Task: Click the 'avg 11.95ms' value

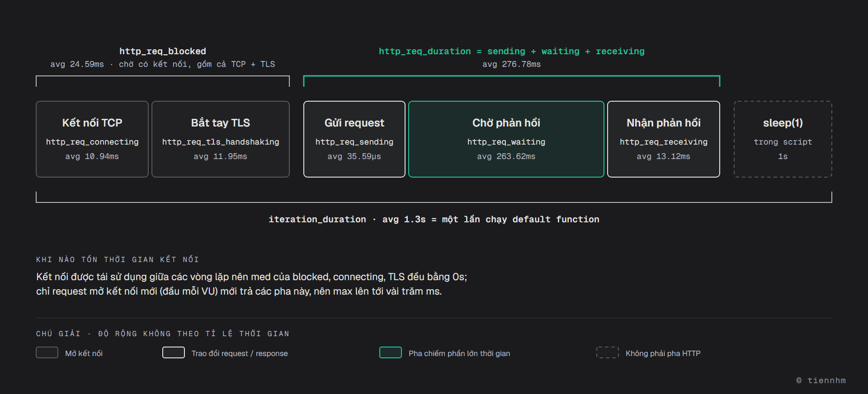Action: [221, 156]
